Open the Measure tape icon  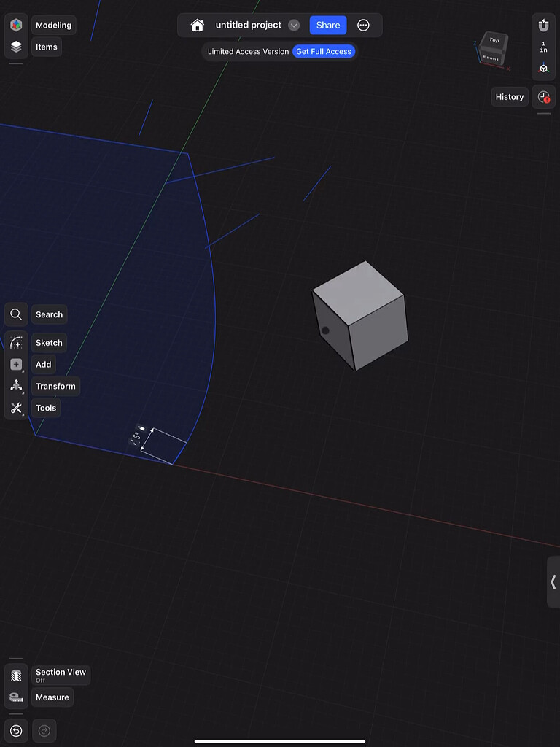16,697
